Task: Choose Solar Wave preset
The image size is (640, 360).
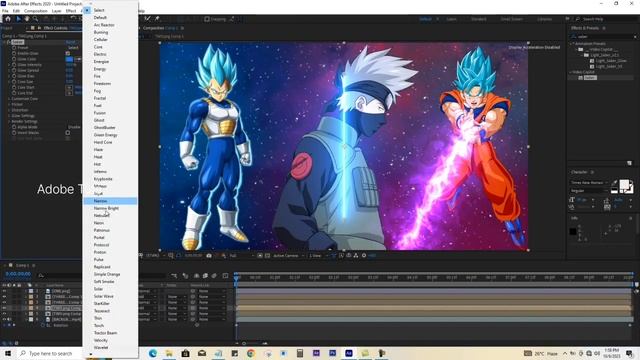Action: click(x=104, y=296)
